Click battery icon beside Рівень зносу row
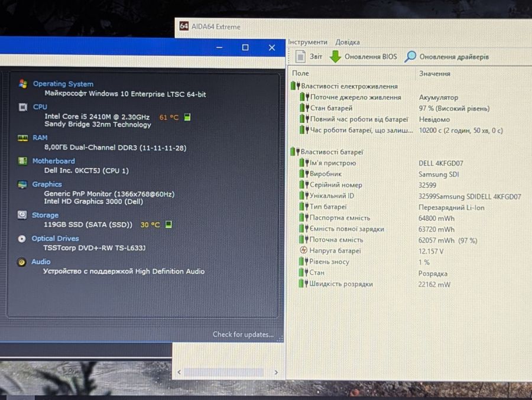Screen dimensions: 532x400 tap(304, 262)
